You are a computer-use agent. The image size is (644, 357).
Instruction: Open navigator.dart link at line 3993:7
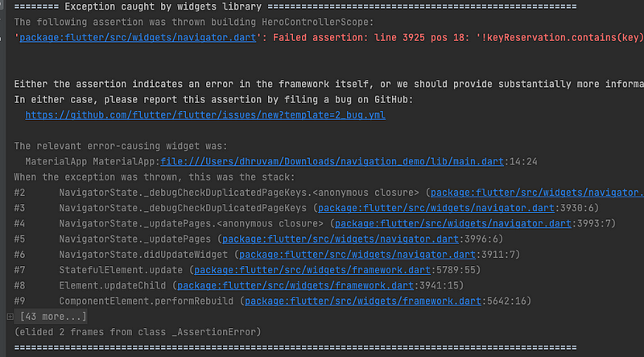coord(453,223)
